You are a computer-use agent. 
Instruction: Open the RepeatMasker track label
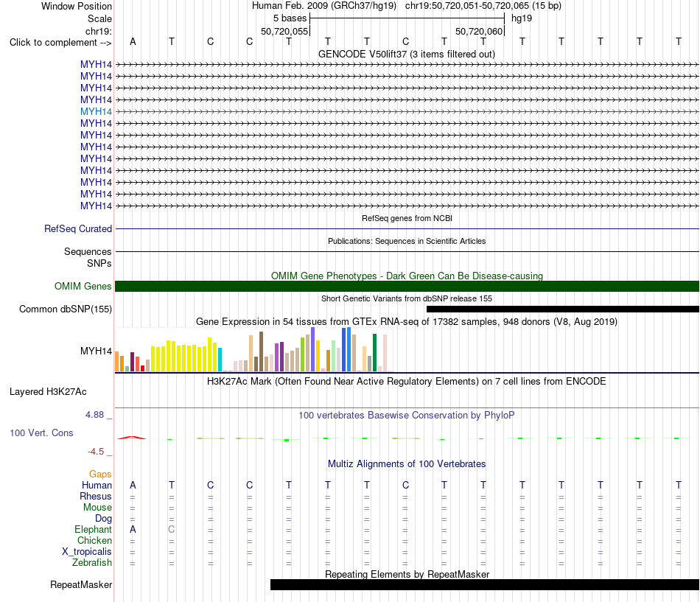(81, 584)
